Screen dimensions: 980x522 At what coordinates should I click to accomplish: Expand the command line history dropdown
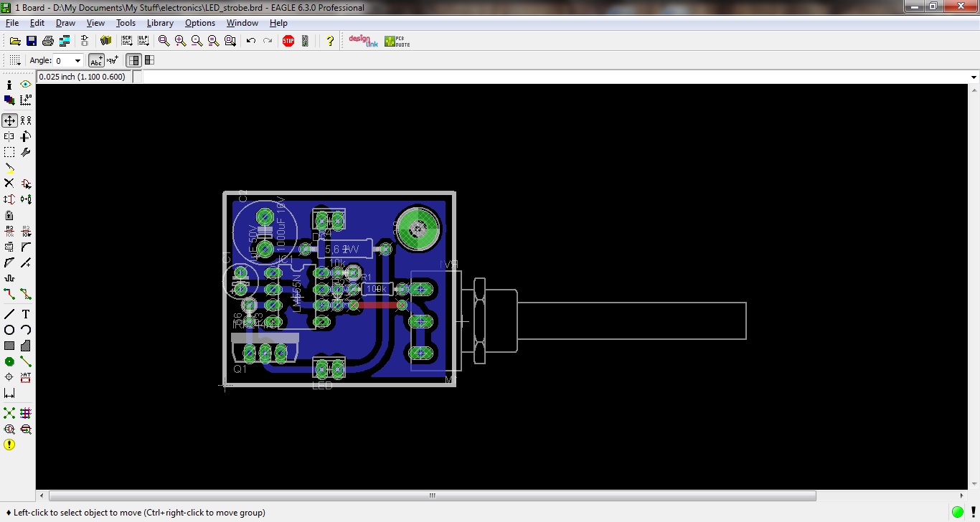974,77
